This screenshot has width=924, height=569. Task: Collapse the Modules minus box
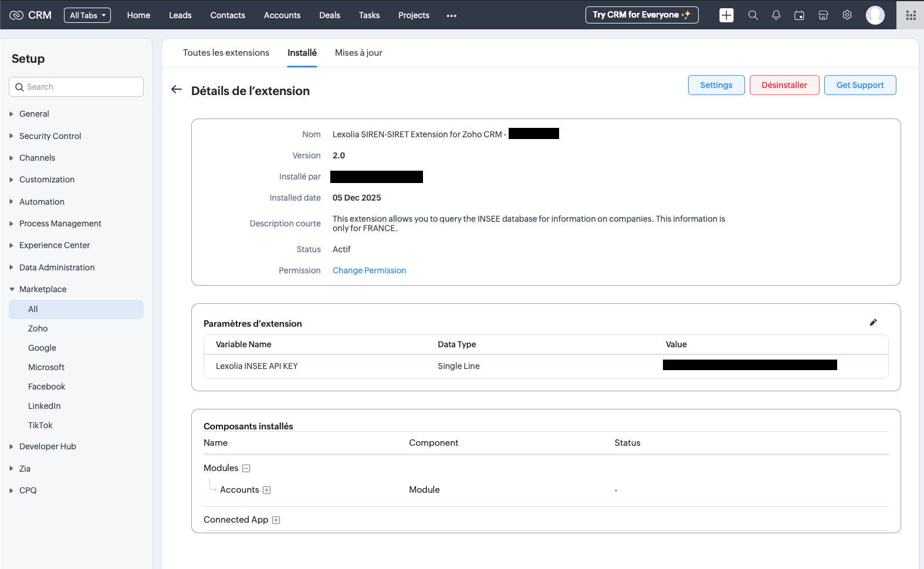246,468
